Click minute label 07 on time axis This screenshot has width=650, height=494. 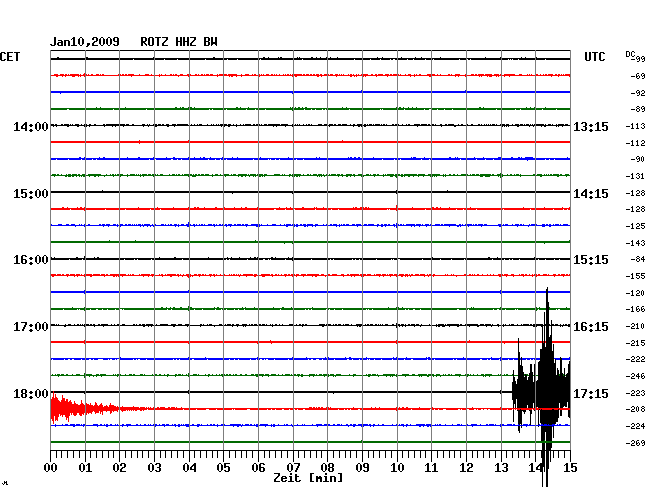pyautogui.click(x=293, y=468)
